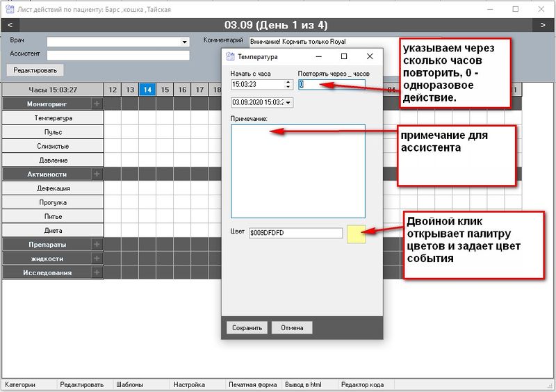This screenshot has height=392, width=556.
Task: Go to previous day with left arrow
Action: (x=10, y=25)
